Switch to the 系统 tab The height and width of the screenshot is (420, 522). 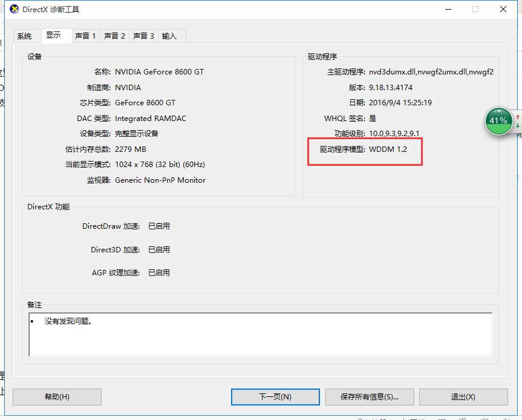point(26,36)
